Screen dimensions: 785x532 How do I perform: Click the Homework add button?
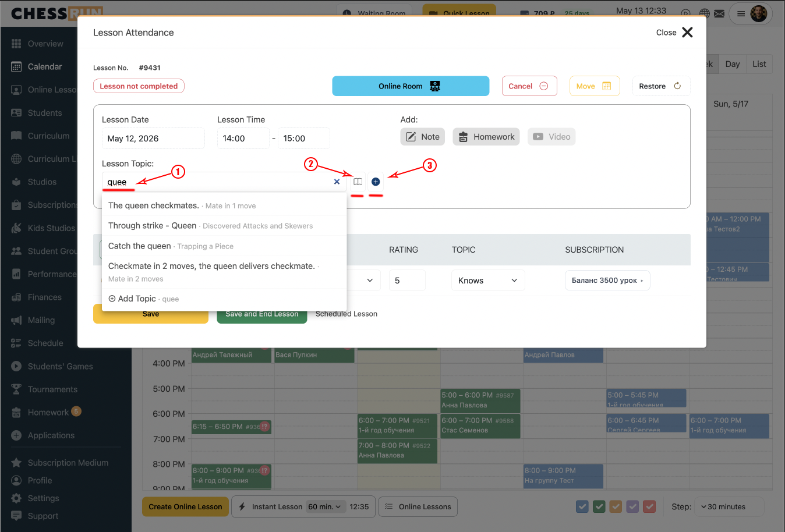486,137
